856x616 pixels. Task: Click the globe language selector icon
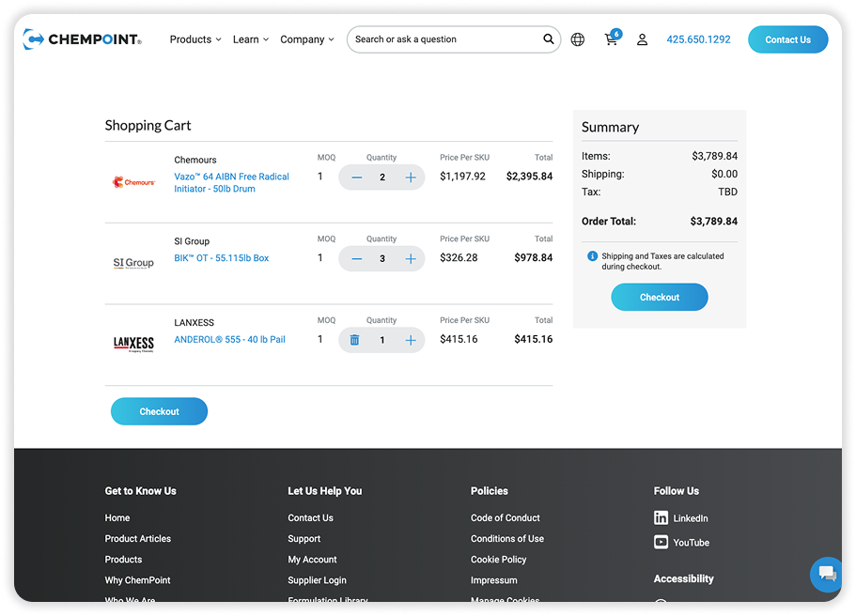pyautogui.click(x=578, y=39)
